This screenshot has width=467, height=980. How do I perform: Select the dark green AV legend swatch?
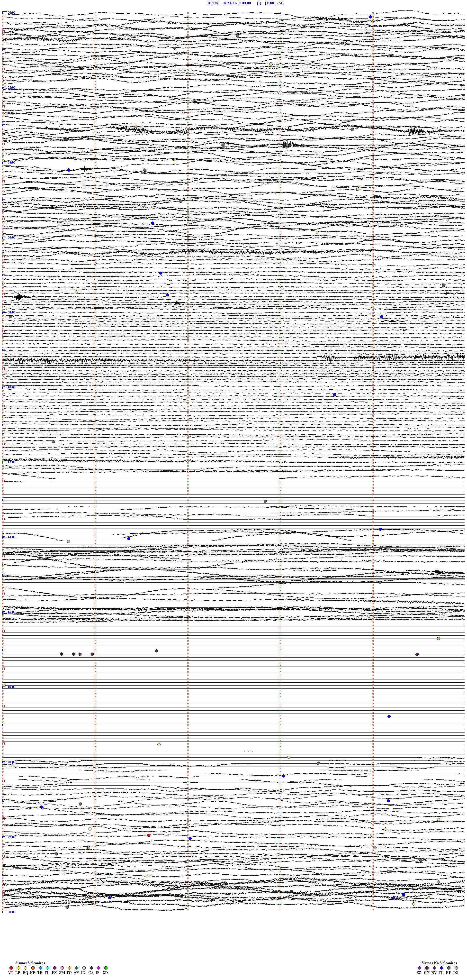click(x=77, y=968)
